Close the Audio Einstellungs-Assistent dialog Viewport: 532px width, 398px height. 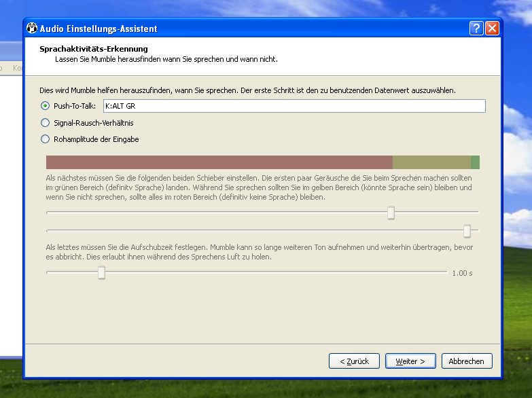pos(492,29)
